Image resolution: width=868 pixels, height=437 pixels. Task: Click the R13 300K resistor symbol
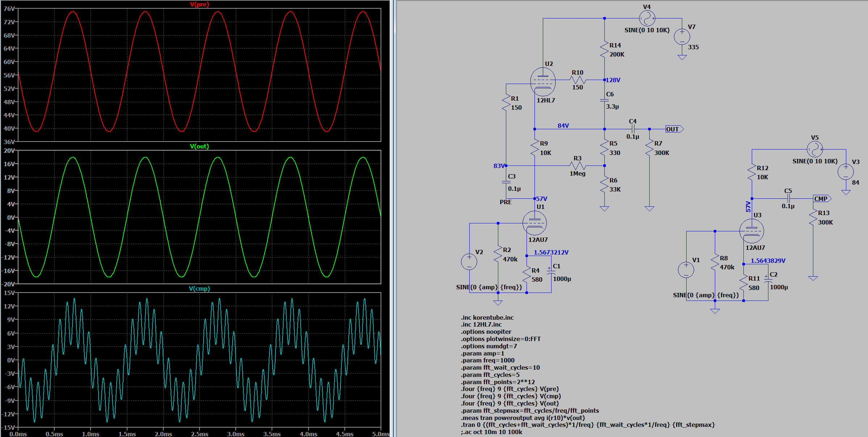coord(813,218)
